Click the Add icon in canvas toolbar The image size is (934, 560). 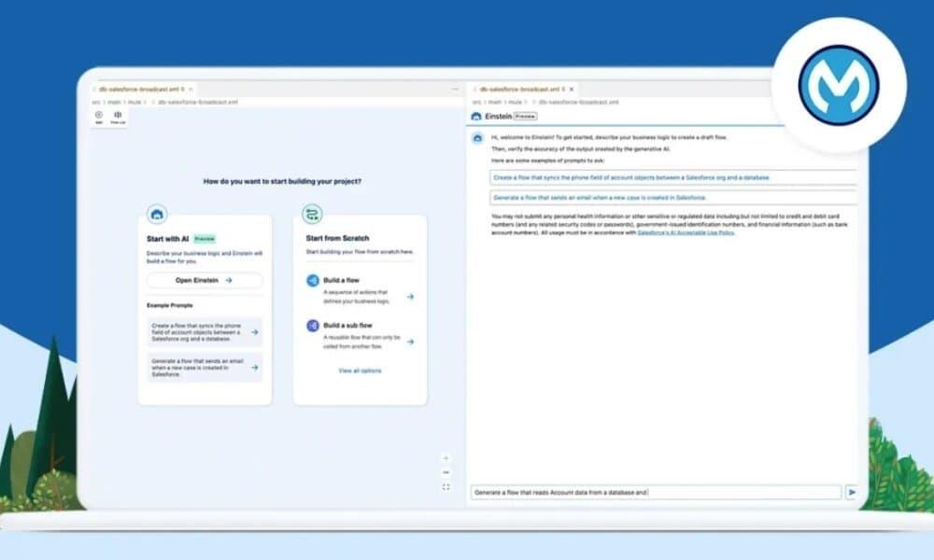99,116
